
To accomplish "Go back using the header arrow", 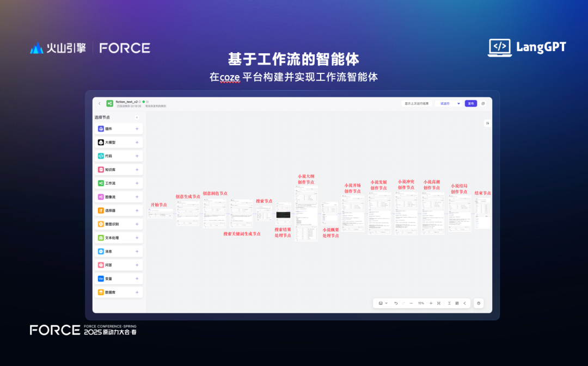I will point(100,103).
